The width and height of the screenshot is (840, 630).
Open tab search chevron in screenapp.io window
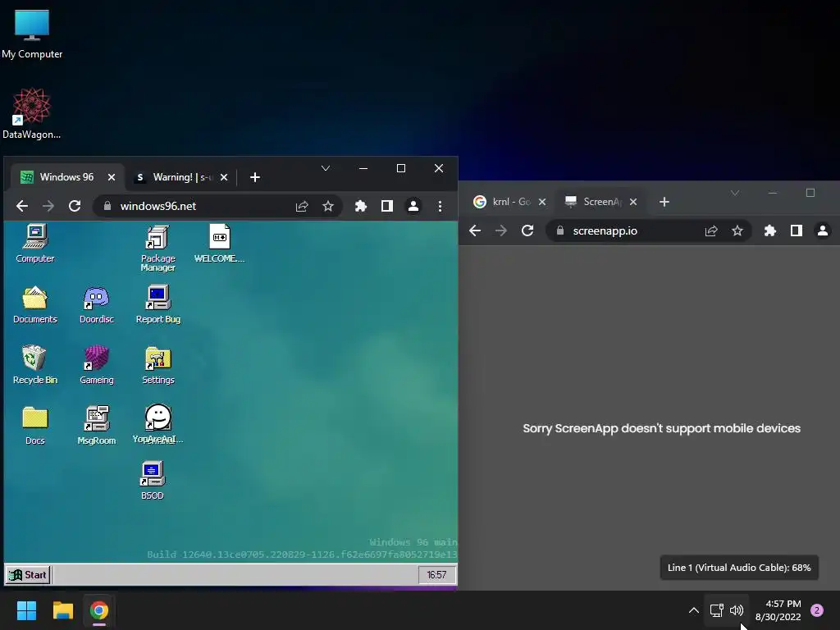click(x=735, y=193)
